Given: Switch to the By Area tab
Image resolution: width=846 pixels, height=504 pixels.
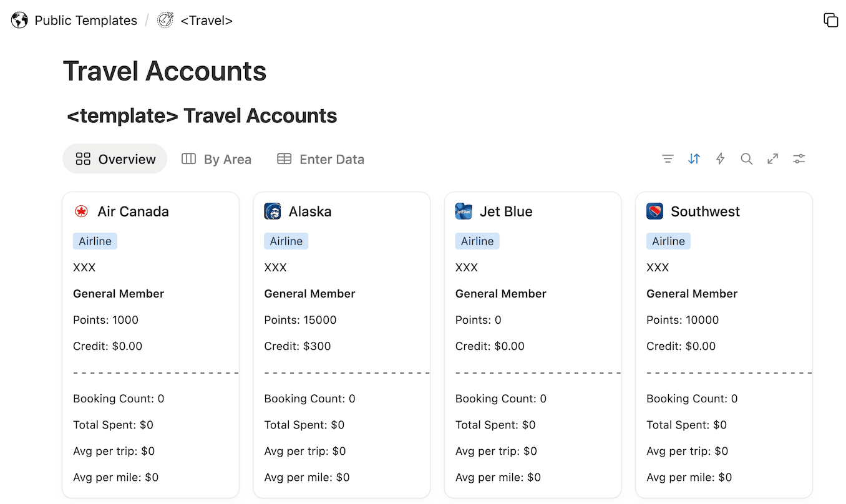Looking at the screenshot, I should click(216, 159).
